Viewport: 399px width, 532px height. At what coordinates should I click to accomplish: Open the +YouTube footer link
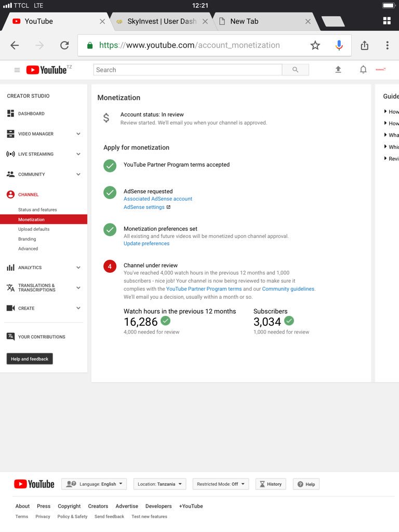click(x=191, y=506)
